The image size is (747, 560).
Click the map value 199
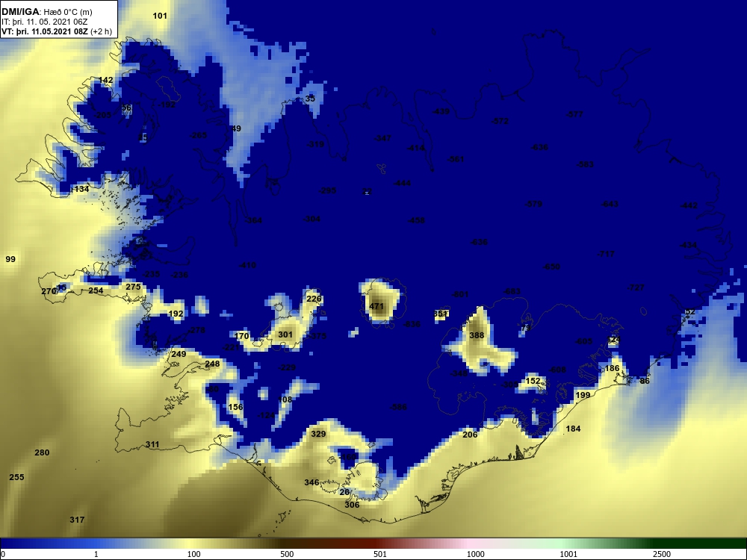pyautogui.click(x=583, y=395)
